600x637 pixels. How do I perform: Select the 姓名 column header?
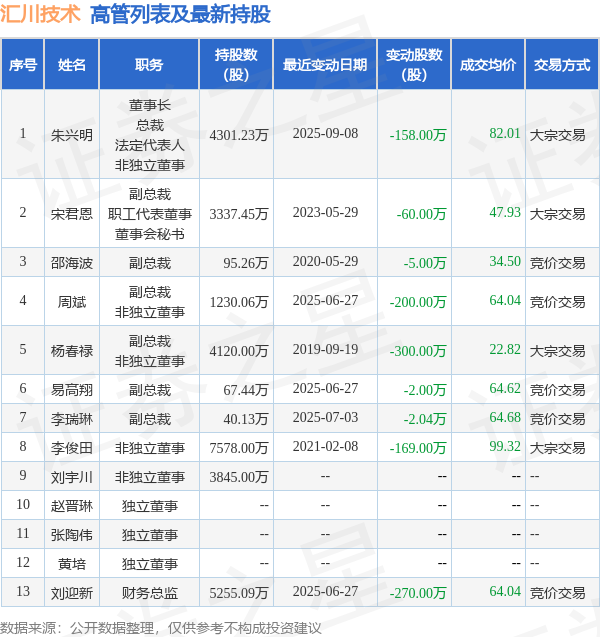71,65
